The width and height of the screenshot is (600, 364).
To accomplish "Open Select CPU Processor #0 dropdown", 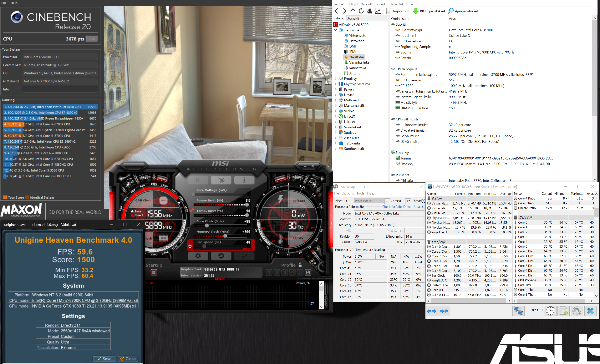I will click(369, 201).
